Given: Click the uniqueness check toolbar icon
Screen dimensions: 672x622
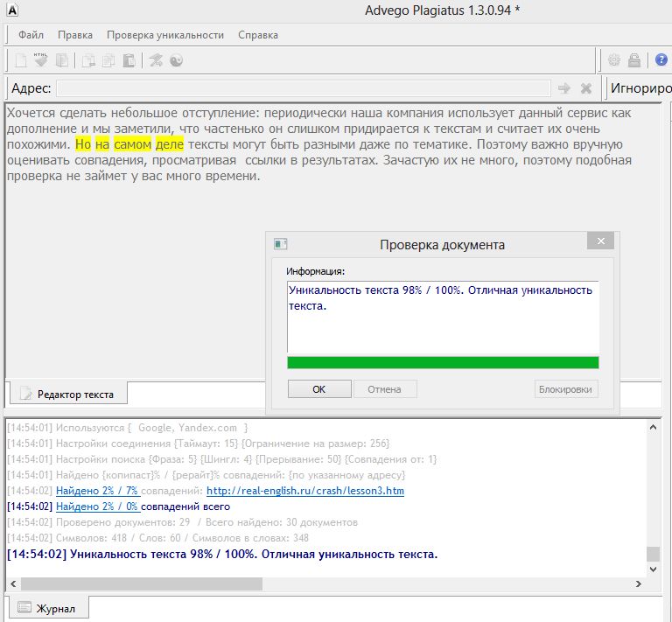Looking at the screenshot, I should coord(156,60).
